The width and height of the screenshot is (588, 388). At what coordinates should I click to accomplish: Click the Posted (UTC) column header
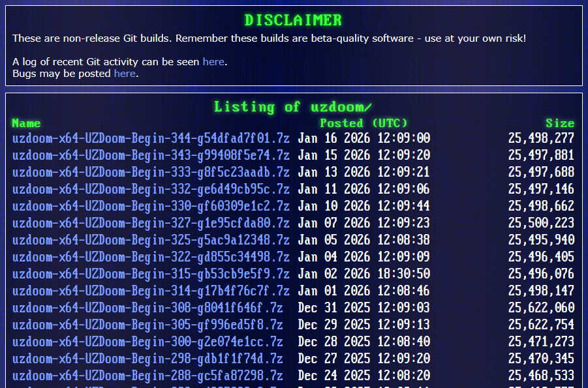[364, 123]
